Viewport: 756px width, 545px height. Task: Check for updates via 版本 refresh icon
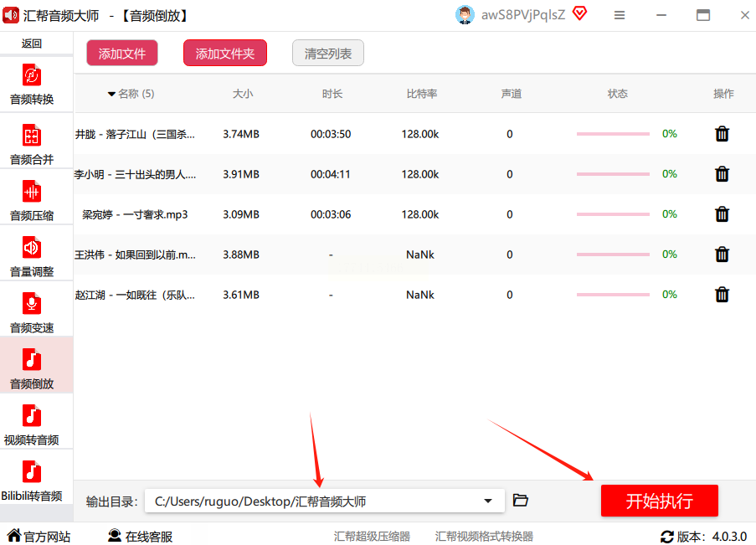coord(666,537)
